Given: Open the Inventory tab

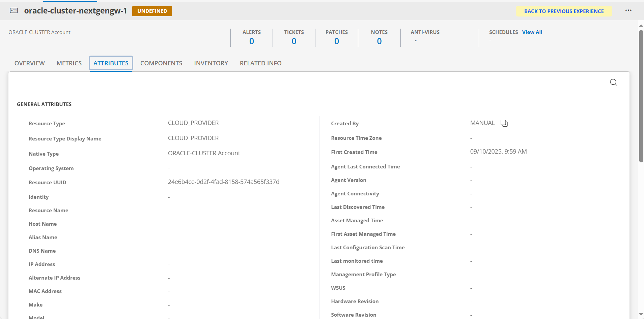Looking at the screenshot, I should tap(211, 63).
